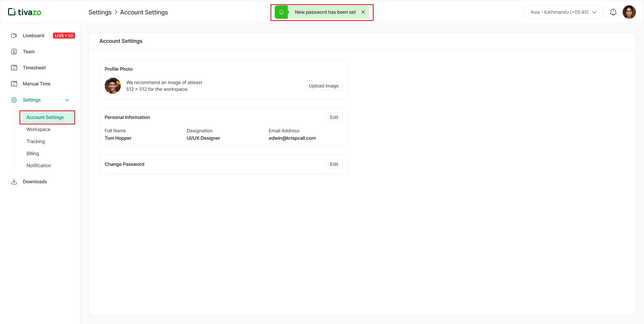644x324 pixels.
Task: Click the UI/UX Designer designation value
Action: pyautogui.click(x=203, y=138)
